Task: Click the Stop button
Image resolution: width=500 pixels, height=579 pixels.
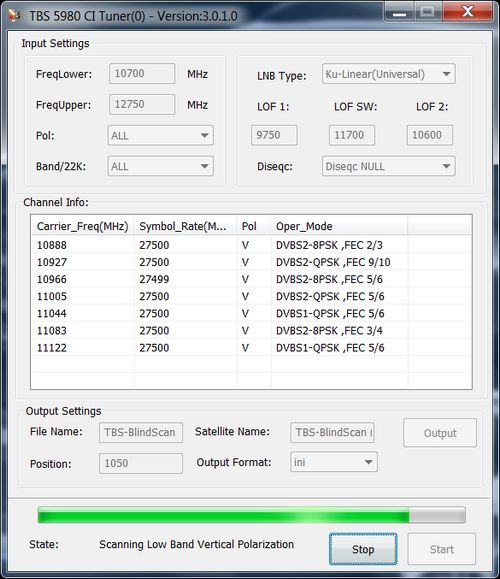Action: (363, 549)
